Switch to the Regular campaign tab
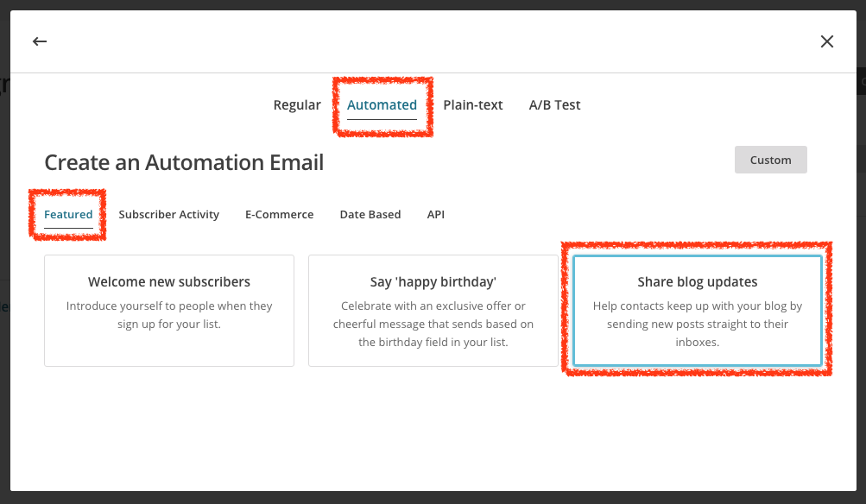 (x=297, y=105)
